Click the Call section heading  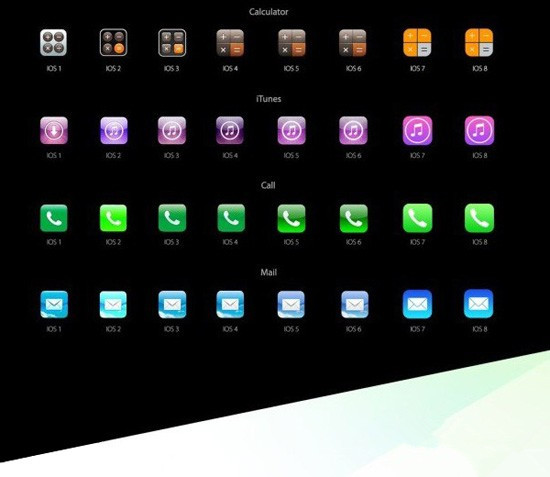click(268, 185)
